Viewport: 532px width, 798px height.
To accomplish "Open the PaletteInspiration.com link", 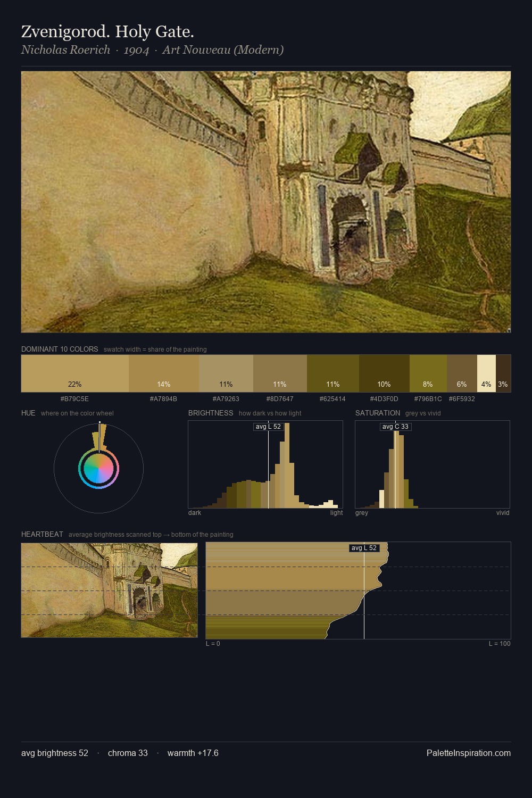I will click(469, 753).
